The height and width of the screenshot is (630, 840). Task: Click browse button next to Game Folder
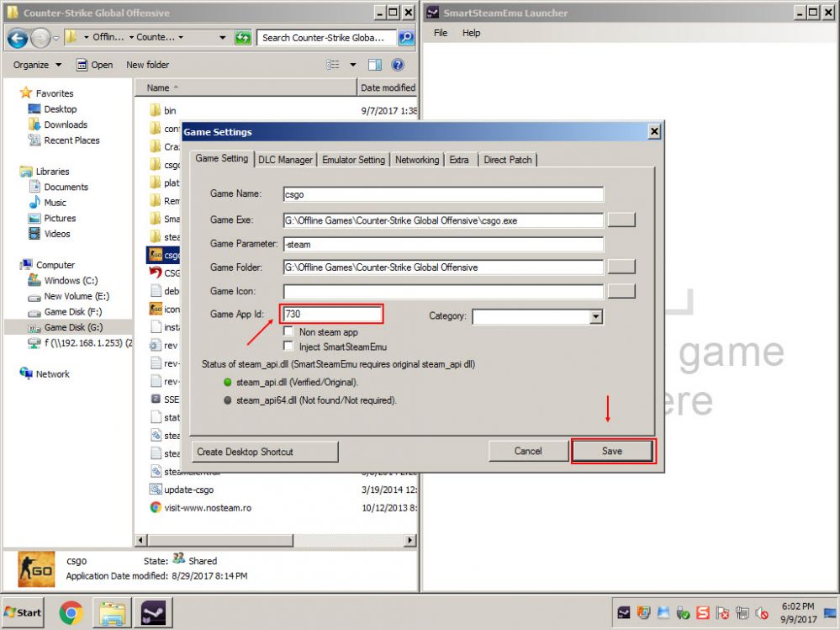tap(621, 267)
